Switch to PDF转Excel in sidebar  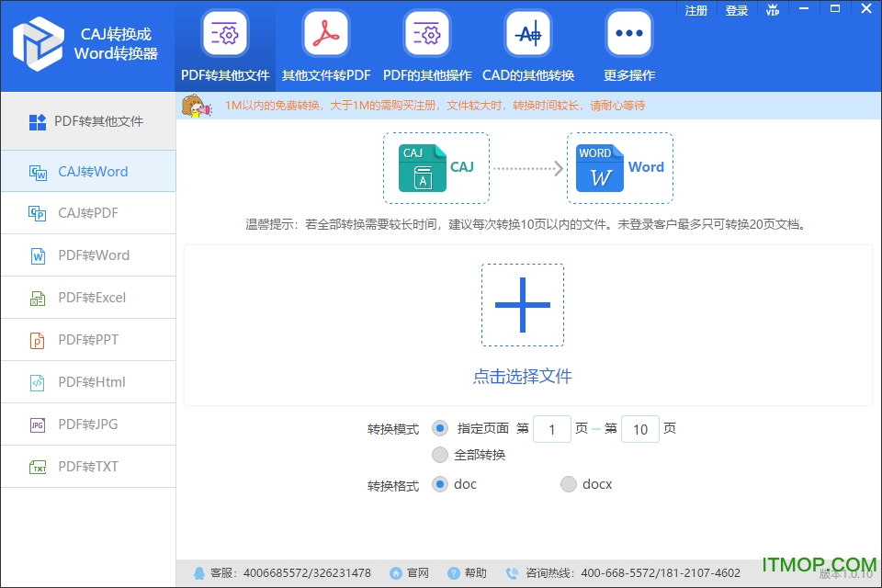coord(88,298)
